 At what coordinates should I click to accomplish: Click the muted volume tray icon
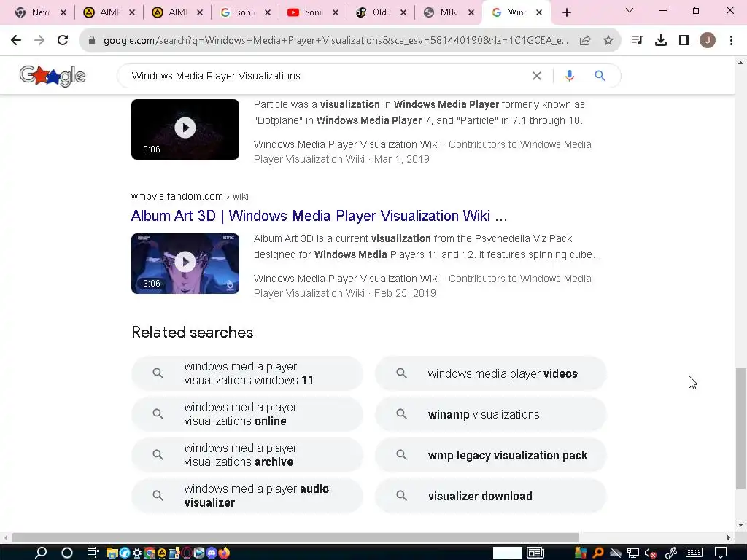650,553
